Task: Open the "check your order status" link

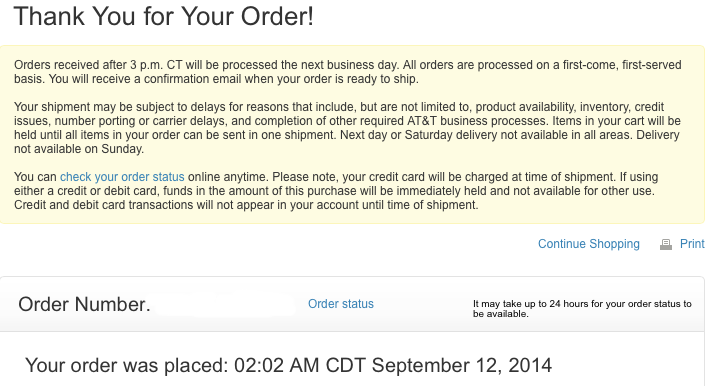Action: [122, 177]
